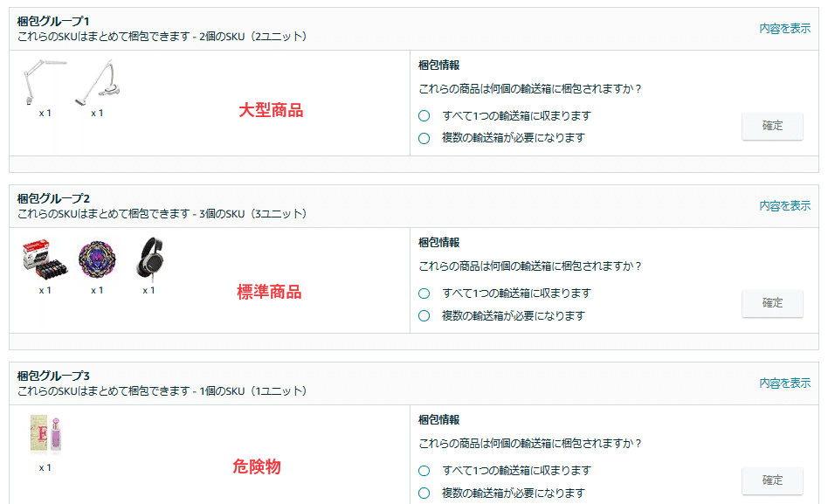Click x 1 quantity under the desk lamp

[x=45, y=113]
